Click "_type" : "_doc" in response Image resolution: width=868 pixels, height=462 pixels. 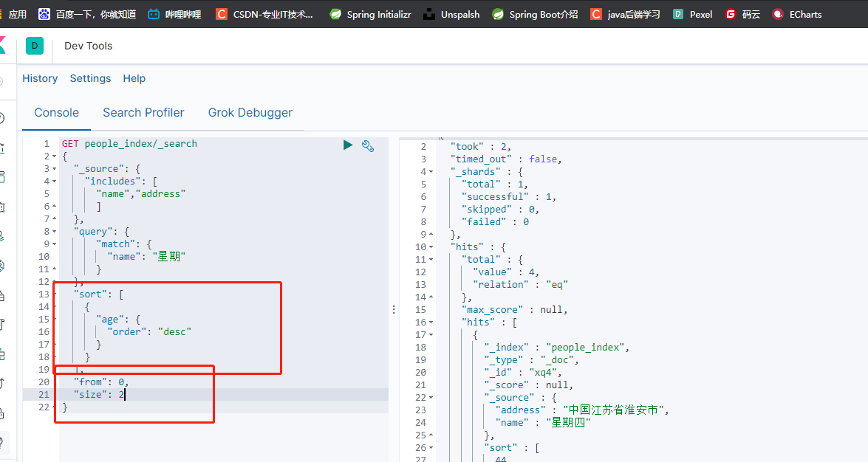[x=531, y=360]
